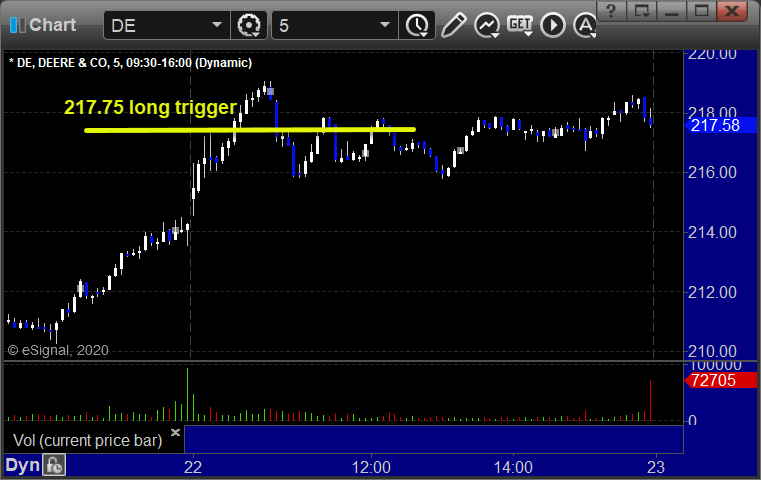Maximize the chart window
The width and height of the screenshot is (761, 480).
coord(701,11)
